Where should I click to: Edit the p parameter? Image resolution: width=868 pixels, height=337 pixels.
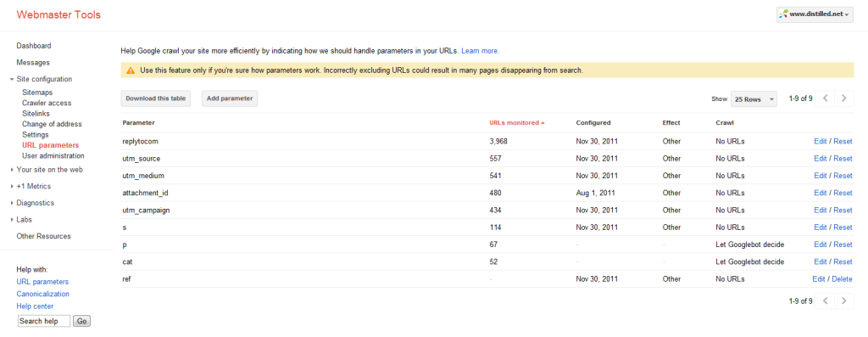point(820,244)
